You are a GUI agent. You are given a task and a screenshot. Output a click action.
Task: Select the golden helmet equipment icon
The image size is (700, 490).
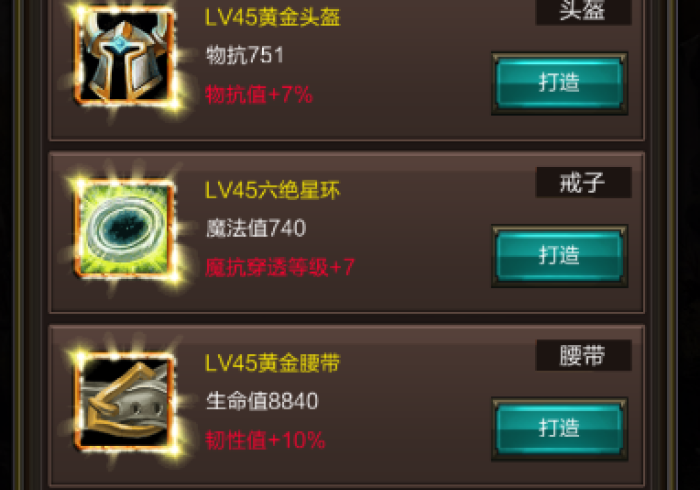click(x=125, y=56)
